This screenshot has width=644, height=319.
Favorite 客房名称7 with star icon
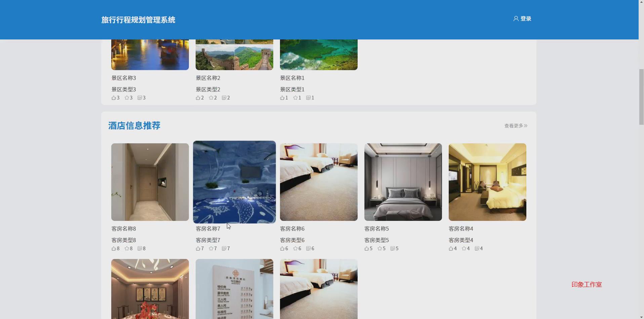click(211, 249)
